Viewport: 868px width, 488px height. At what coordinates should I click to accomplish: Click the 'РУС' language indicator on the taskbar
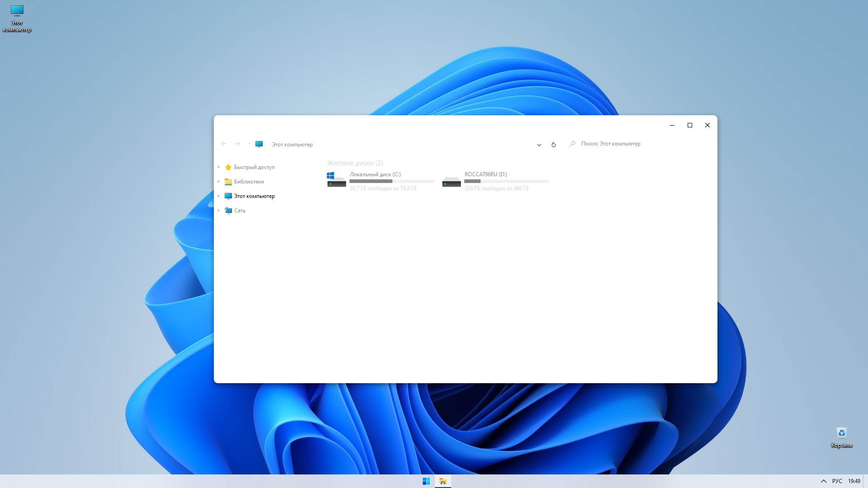[x=837, y=481]
